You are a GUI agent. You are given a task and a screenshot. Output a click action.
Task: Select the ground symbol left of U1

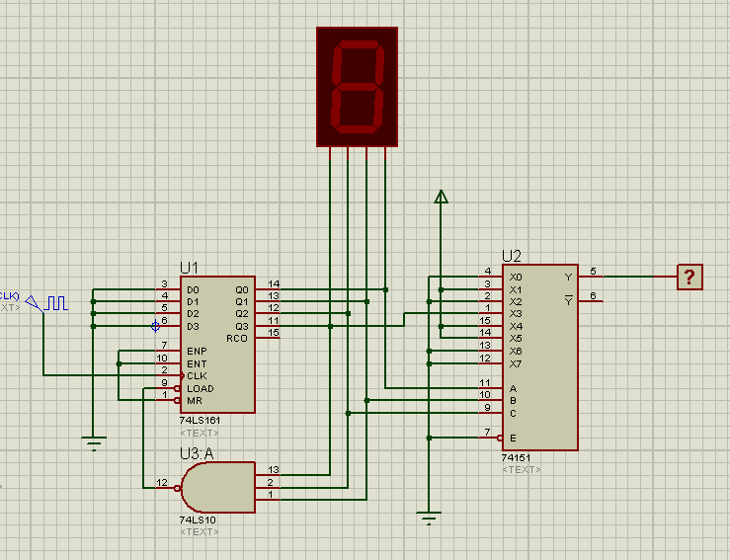tap(93, 440)
